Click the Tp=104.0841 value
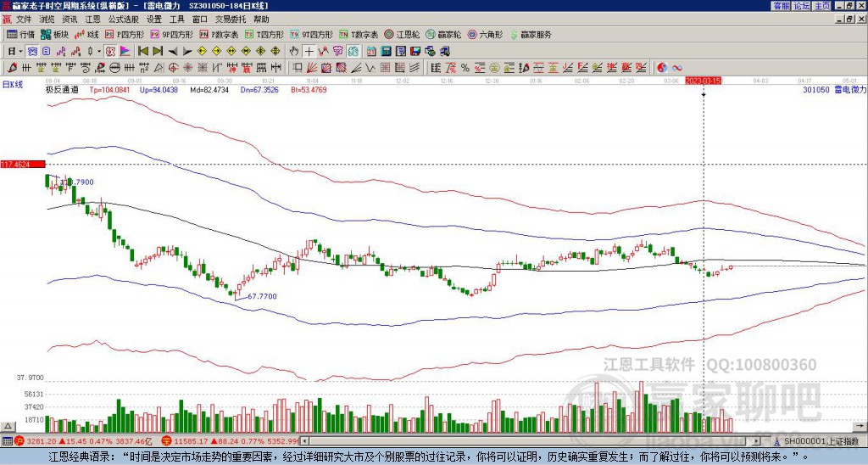The width and height of the screenshot is (868, 465). click(x=109, y=89)
